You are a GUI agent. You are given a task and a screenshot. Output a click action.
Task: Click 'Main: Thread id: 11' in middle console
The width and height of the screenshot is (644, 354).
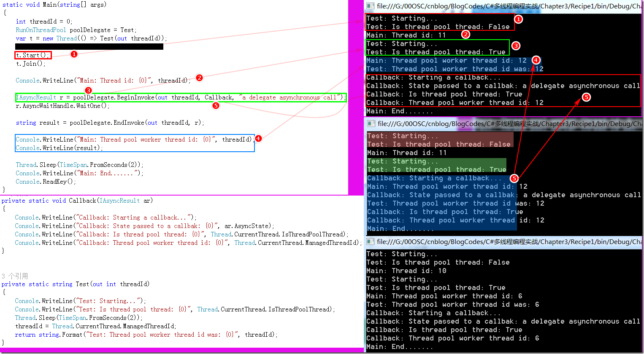(407, 153)
